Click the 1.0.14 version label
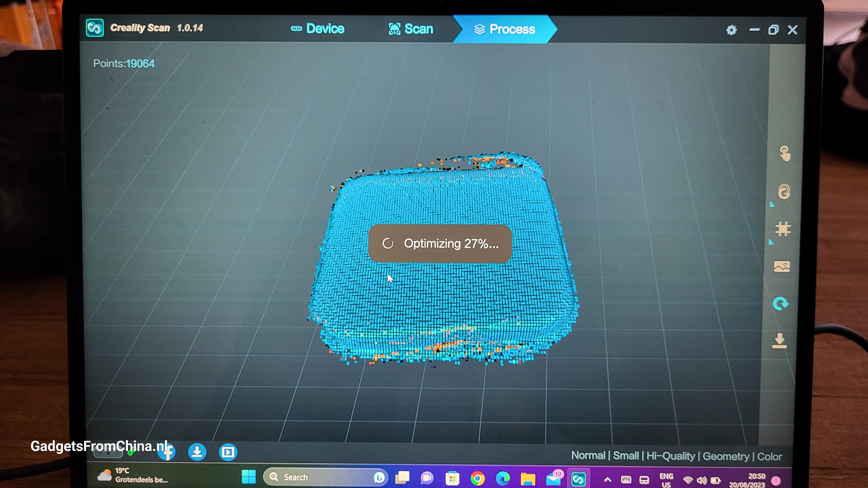 (190, 28)
